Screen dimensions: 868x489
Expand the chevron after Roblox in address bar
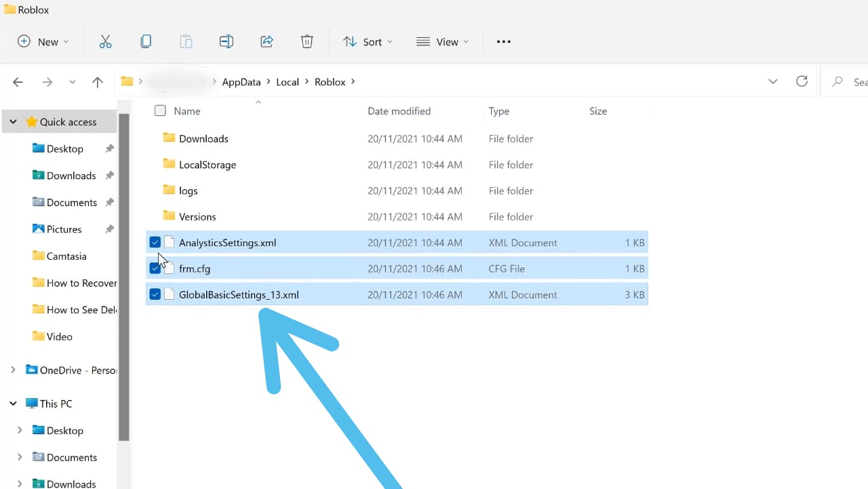coord(353,82)
